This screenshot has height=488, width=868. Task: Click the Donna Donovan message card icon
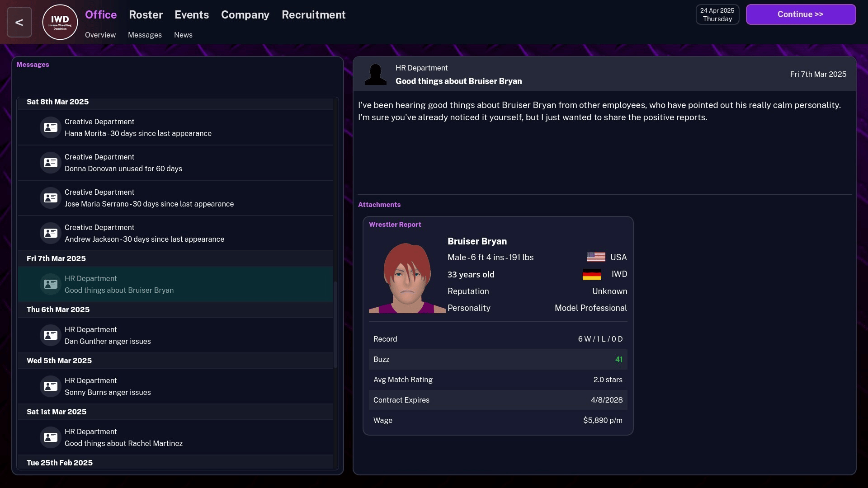pos(50,163)
